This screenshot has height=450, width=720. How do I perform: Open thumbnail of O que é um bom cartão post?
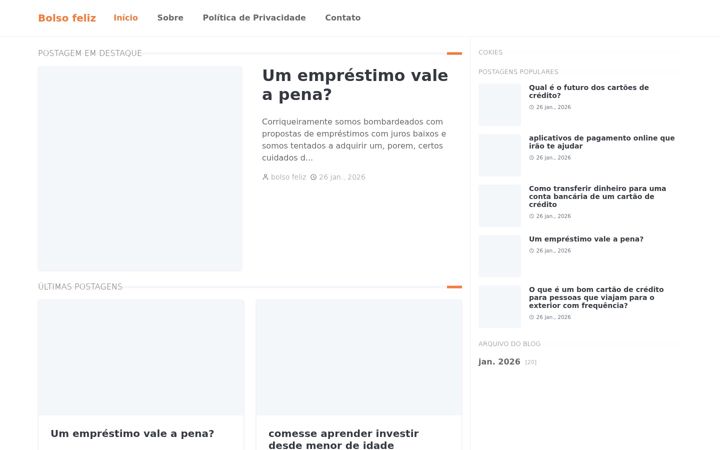500,307
